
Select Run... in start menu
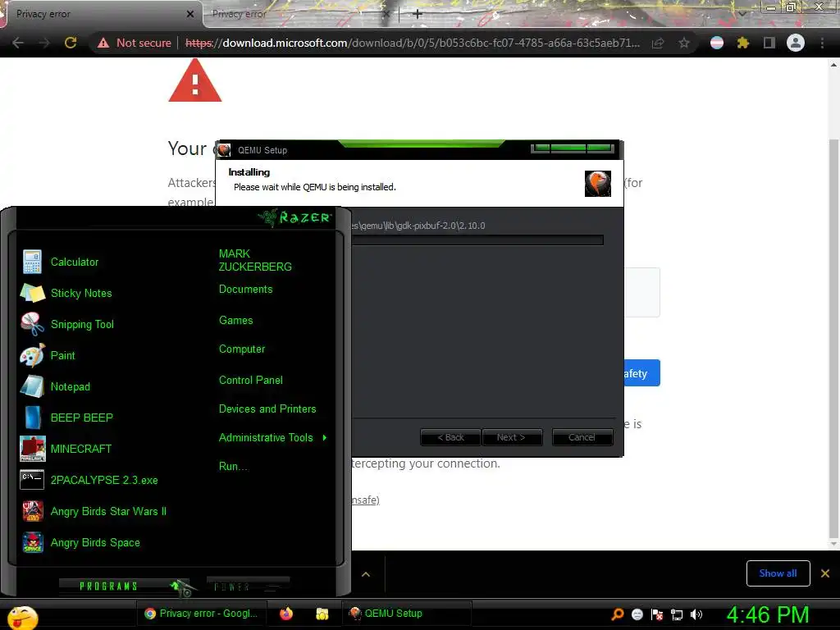pyautogui.click(x=233, y=466)
